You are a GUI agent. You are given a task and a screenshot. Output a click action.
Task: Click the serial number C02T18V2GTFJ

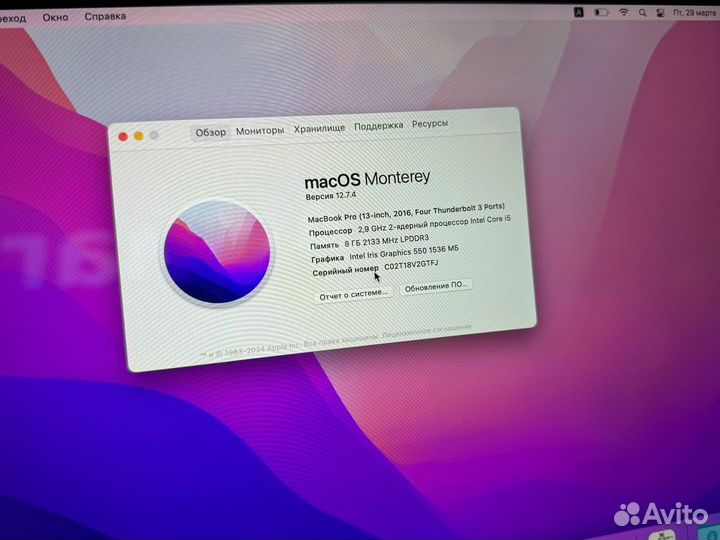click(411, 265)
